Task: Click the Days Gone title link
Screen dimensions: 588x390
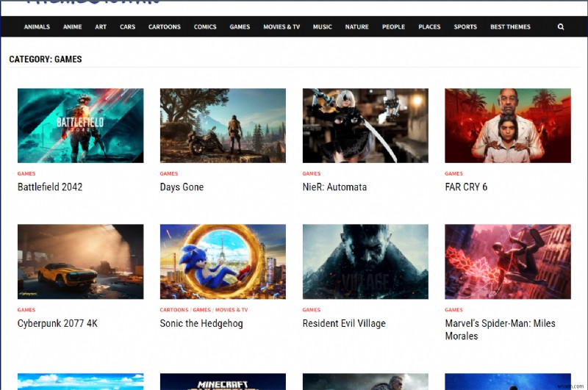Action: (182, 187)
